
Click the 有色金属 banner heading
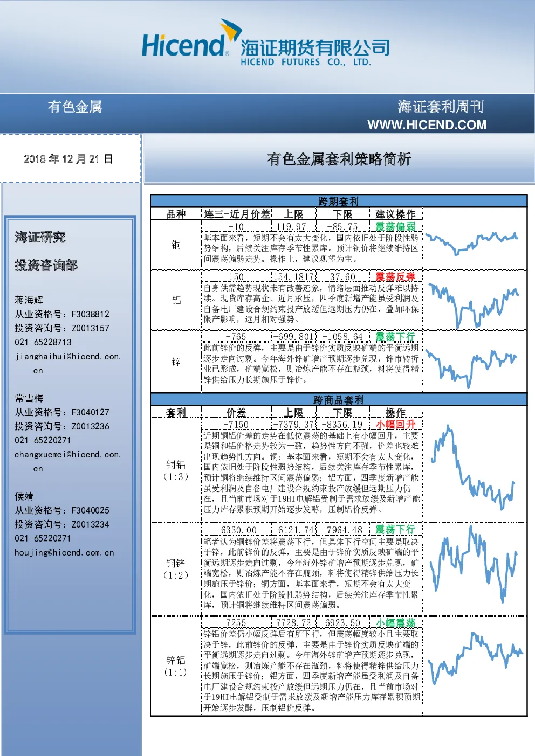[x=74, y=107]
